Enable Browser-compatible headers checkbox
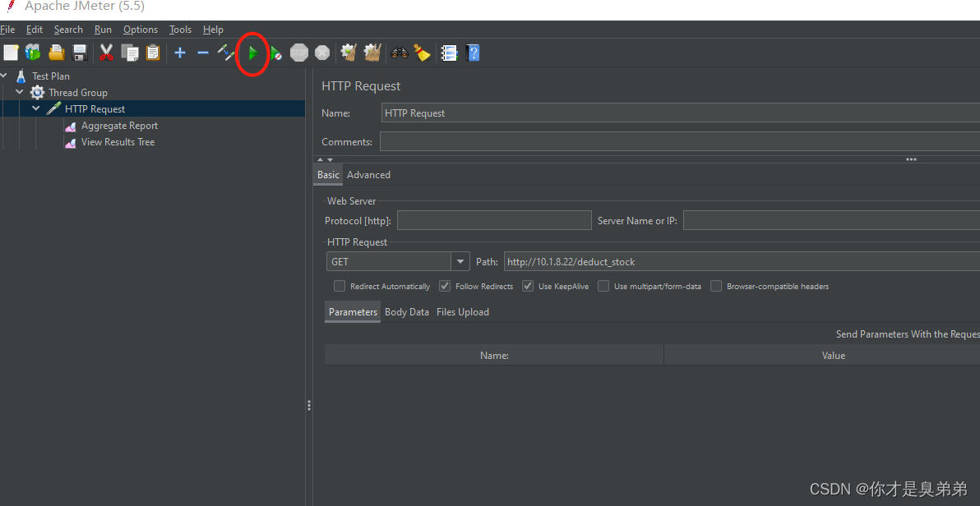 click(x=716, y=286)
